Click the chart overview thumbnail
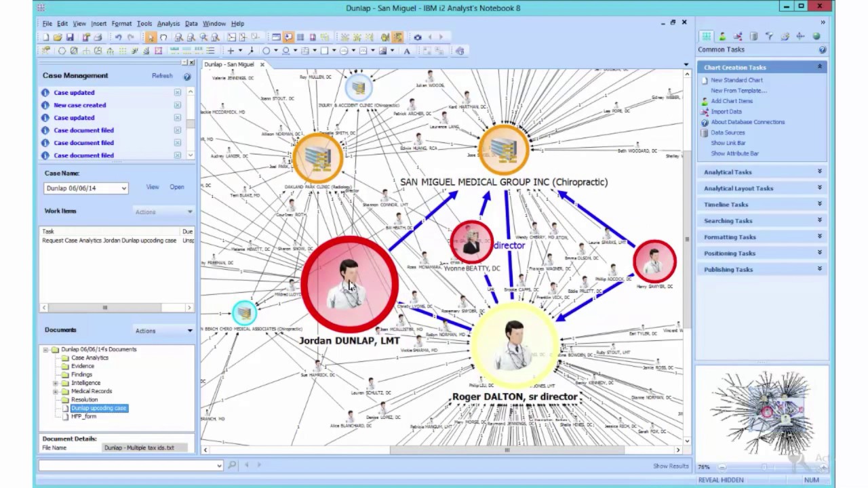The height and width of the screenshot is (488, 868). (762, 412)
